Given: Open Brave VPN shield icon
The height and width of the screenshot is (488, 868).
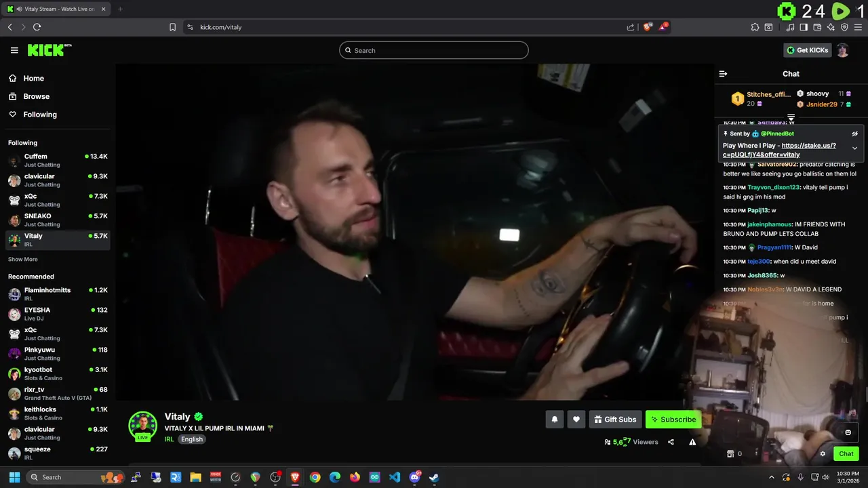Looking at the screenshot, I should tap(844, 27).
